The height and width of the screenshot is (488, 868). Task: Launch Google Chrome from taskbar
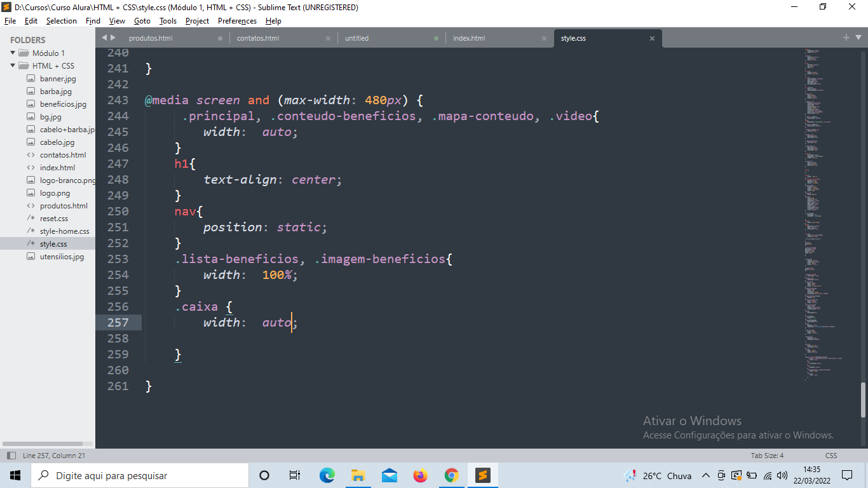451,475
